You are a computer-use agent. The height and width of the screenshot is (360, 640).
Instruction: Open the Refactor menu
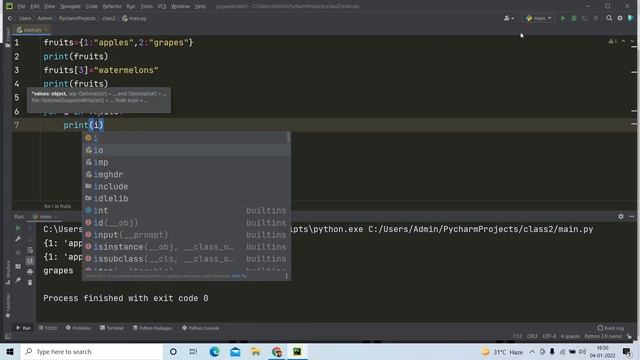(x=112, y=7)
